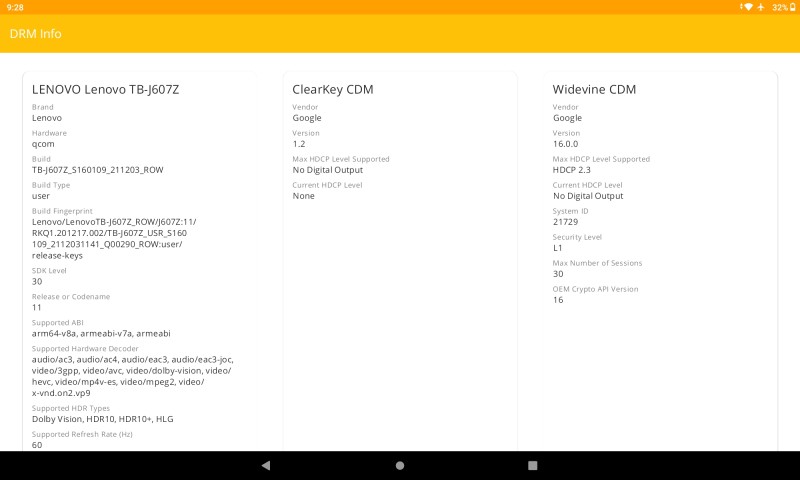The width and height of the screenshot is (800, 480).
Task: Click OEM Crypto API Version value 16
Action: point(558,300)
